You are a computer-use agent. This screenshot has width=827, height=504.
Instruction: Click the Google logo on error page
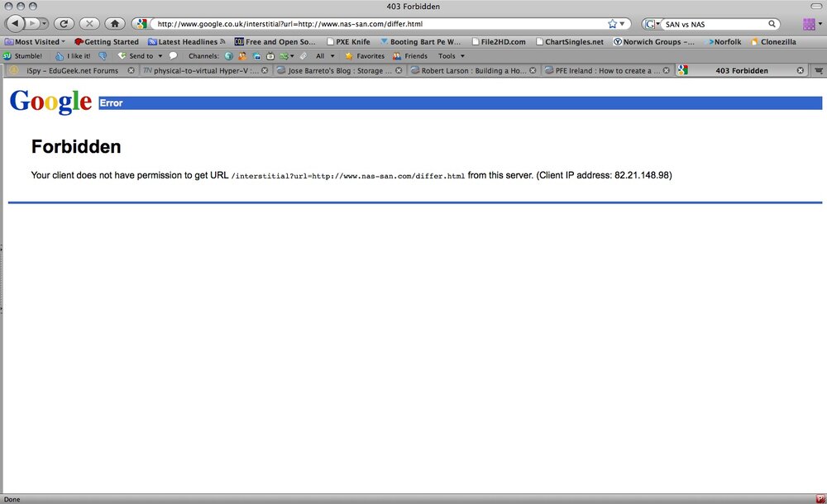click(x=50, y=102)
